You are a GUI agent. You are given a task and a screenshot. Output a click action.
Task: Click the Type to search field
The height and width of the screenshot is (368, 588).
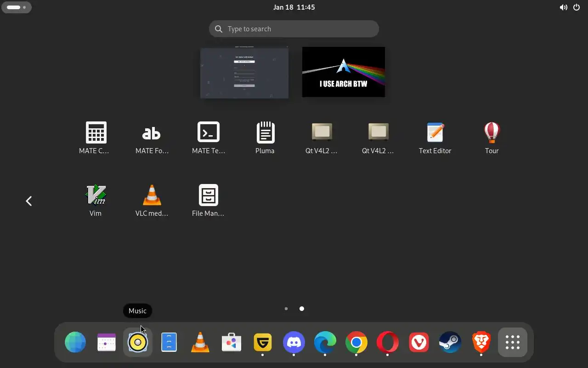pos(294,29)
